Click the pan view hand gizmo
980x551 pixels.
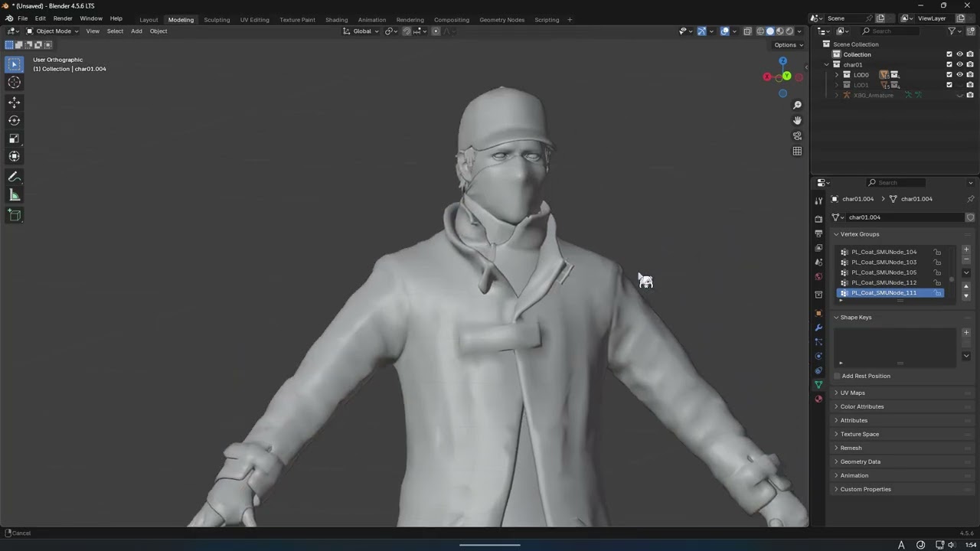[797, 120]
